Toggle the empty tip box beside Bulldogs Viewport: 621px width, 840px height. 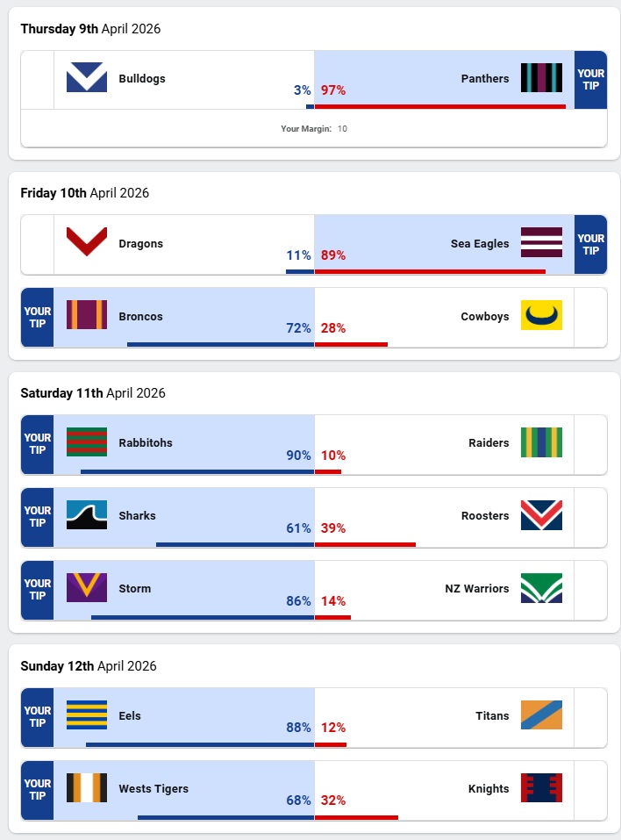coord(38,80)
